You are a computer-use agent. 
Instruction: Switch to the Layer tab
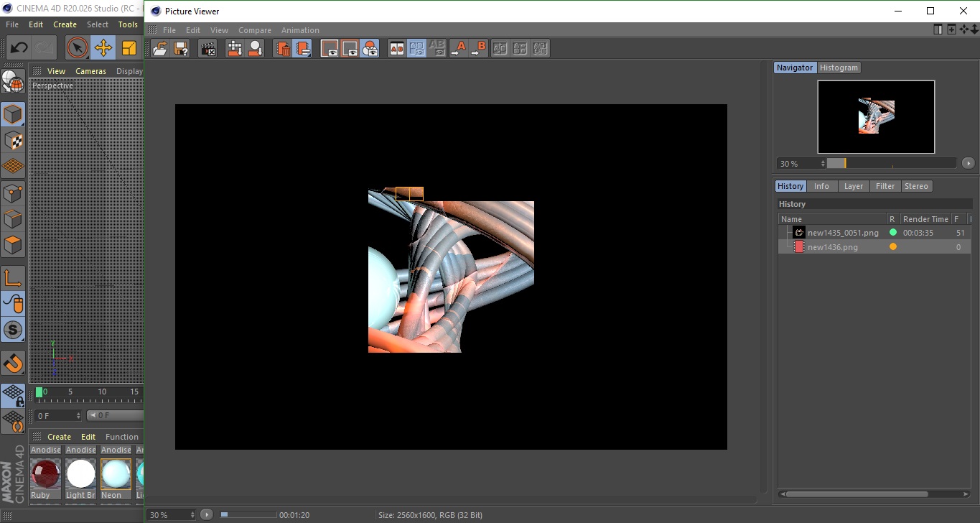pyautogui.click(x=853, y=186)
